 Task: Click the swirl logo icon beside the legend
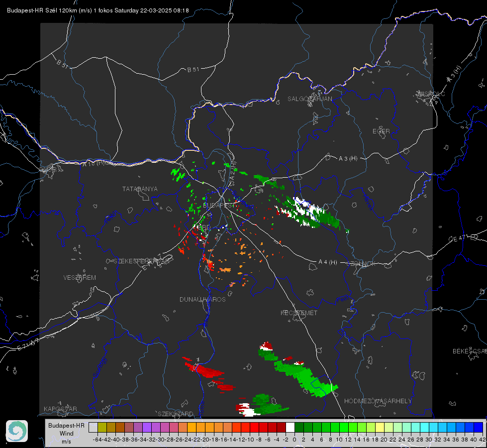coord(17,431)
